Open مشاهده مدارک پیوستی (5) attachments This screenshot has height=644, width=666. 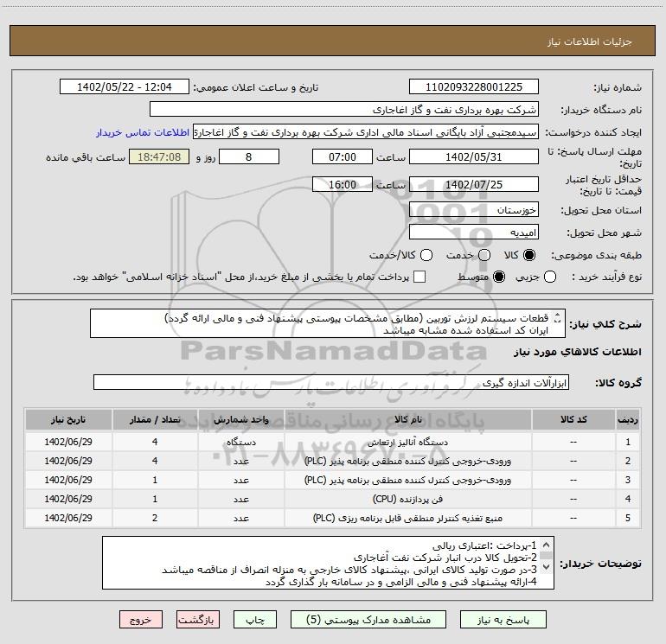[368, 620]
